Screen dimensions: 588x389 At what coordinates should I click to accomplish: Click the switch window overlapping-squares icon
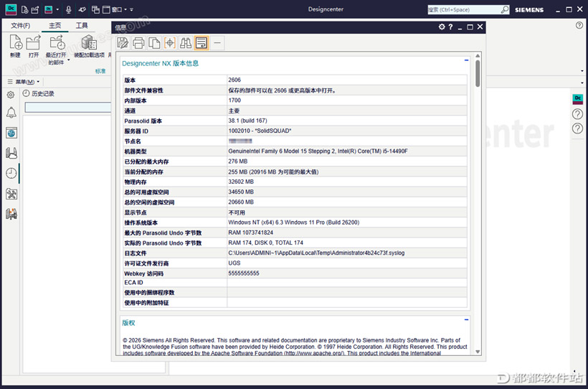click(95, 10)
